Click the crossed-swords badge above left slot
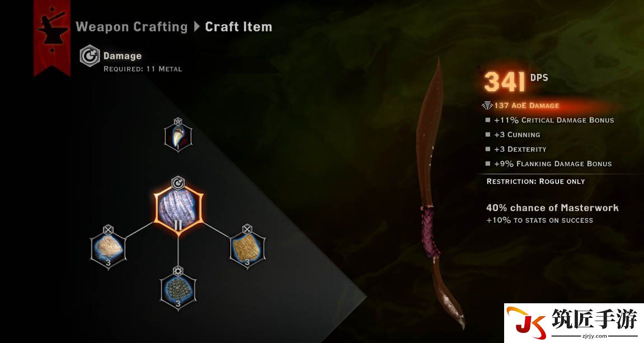 108,229
